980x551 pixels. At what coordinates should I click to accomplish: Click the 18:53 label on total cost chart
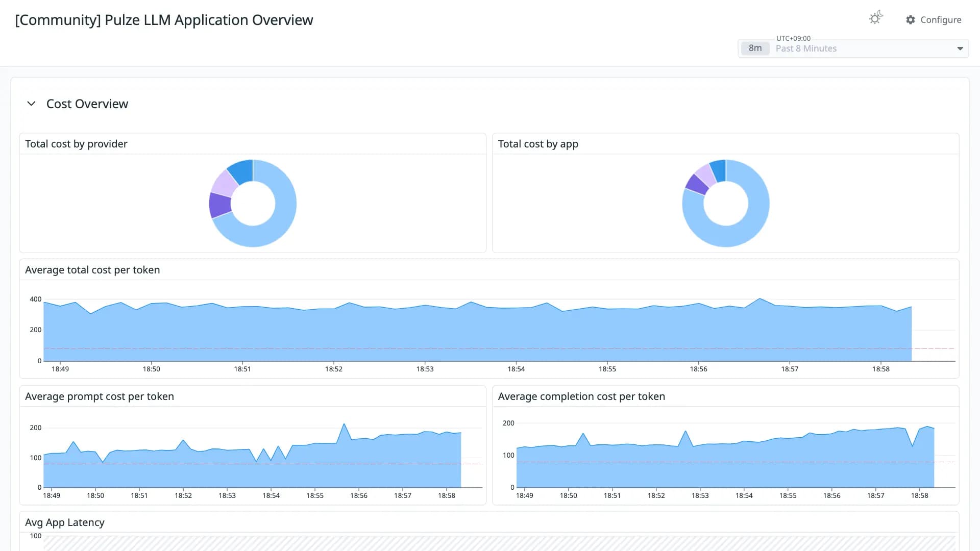[425, 369]
